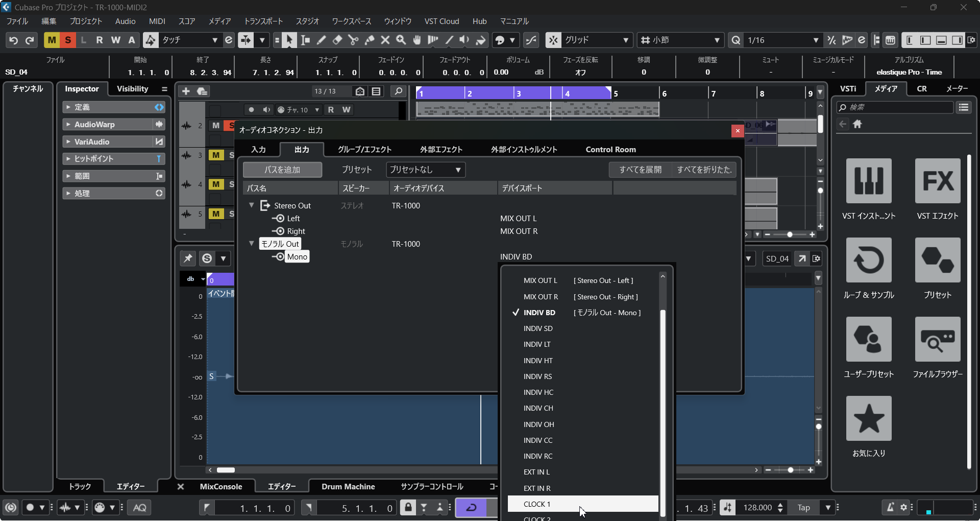980x521 pixels.
Task: Click the Undo arrow icon
Action: pos(14,40)
